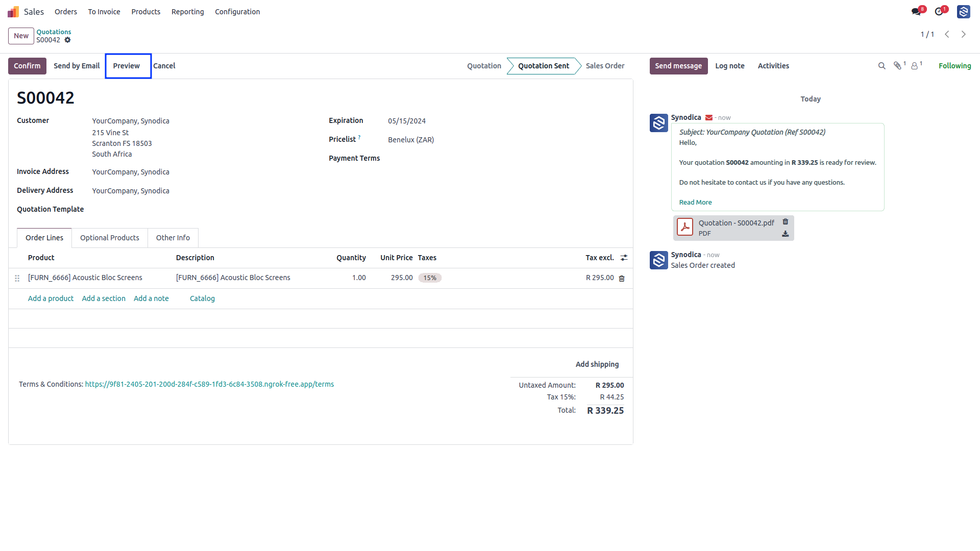
Task: Cancel the quotation
Action: tap(164, 66)
